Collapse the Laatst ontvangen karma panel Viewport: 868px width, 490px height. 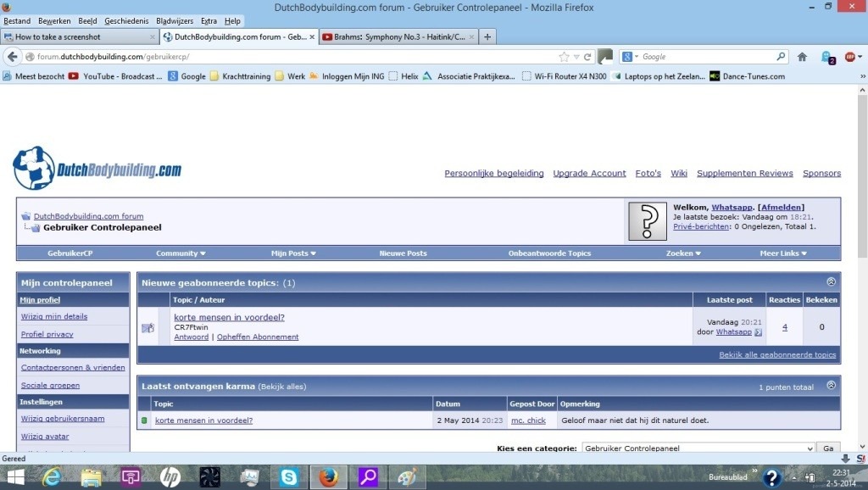click(x=831, y=386)
